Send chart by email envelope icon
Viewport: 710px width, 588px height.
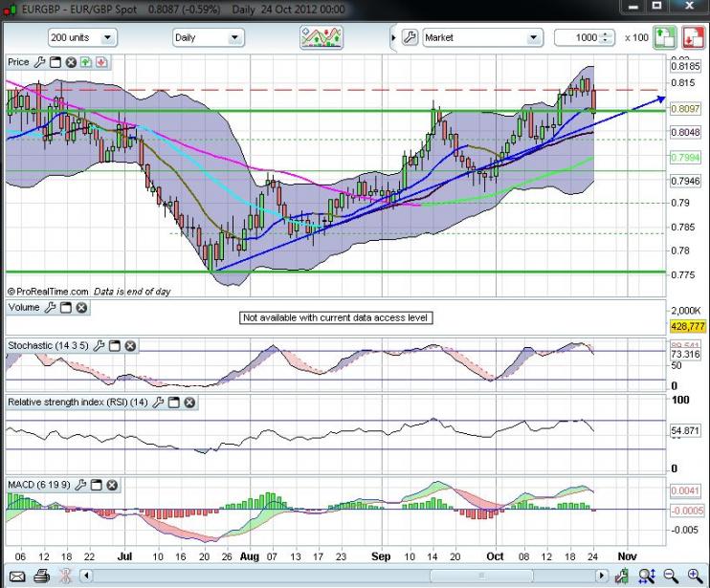click(x=17, y=576)
